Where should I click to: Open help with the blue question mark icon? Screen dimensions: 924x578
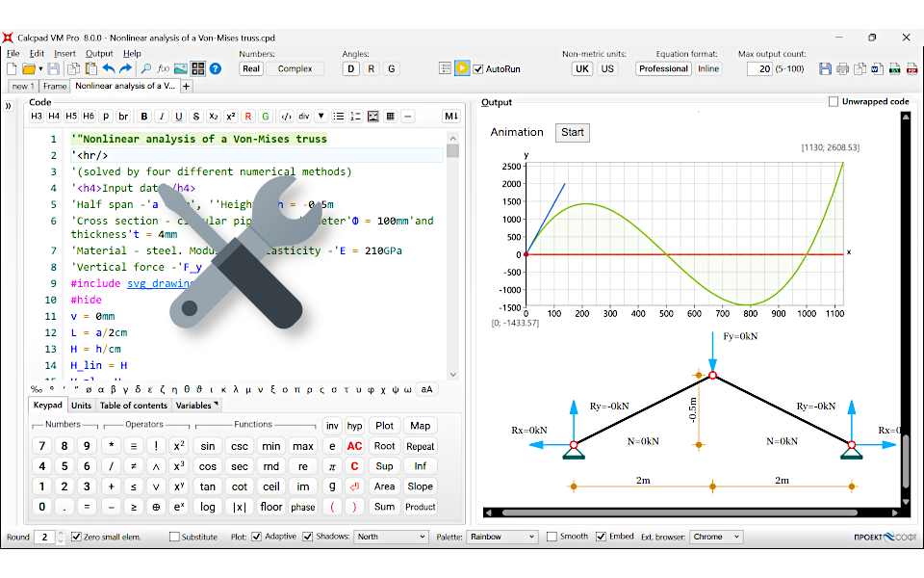tap(216, 69)
